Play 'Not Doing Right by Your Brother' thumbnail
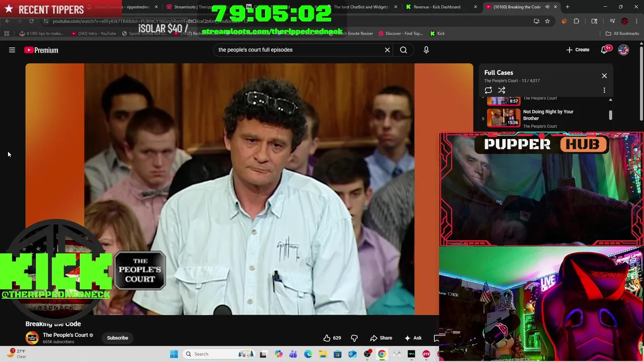644x362 pixels. (x=504, y=118)
